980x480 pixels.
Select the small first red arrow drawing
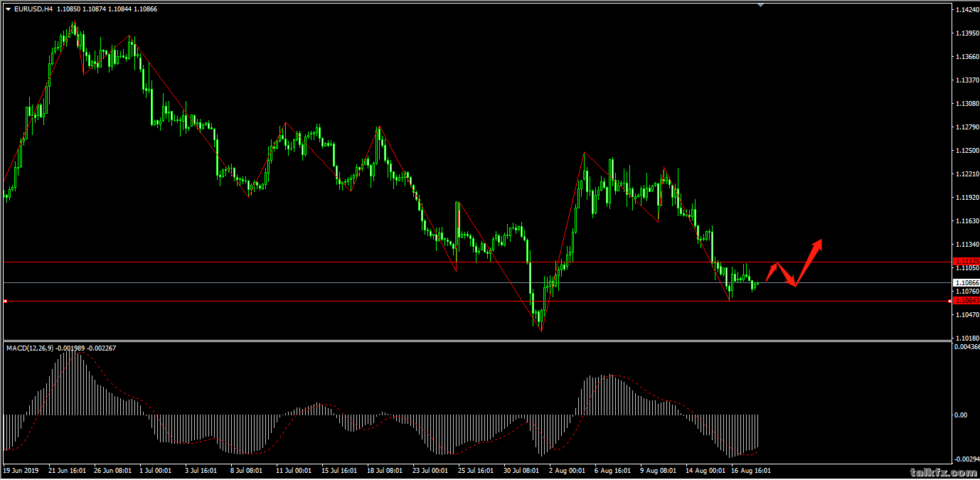tap(772, 272)
